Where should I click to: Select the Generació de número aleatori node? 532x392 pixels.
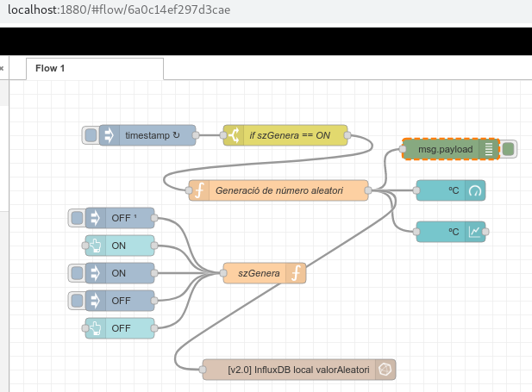click(x=279, y=190)
